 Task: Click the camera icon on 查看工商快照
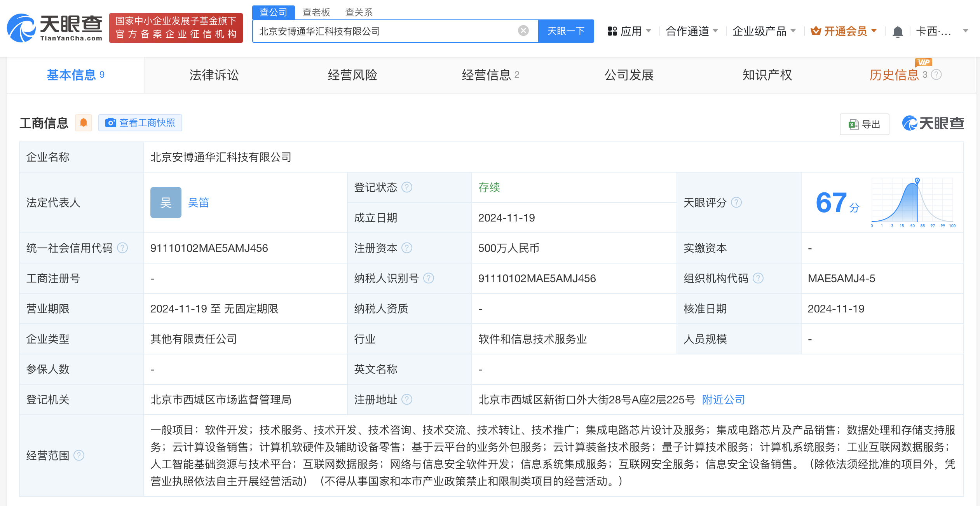[111, 122]
